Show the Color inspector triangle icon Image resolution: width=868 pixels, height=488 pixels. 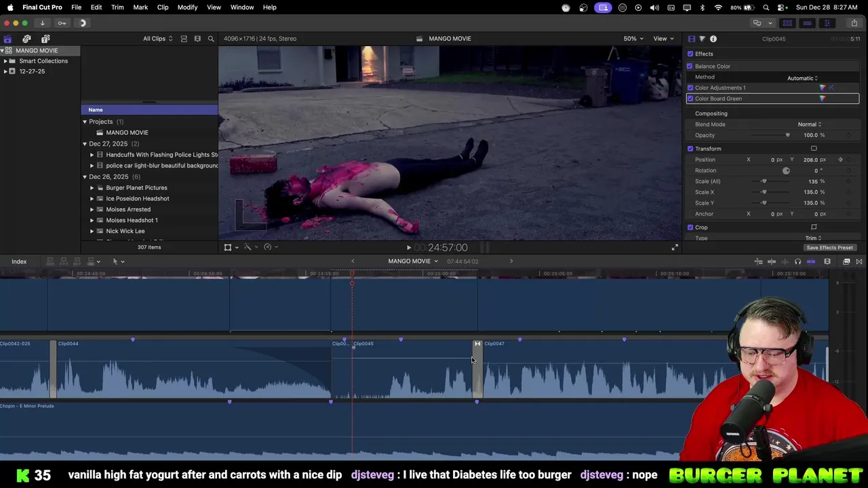click(x=702, y=39)
